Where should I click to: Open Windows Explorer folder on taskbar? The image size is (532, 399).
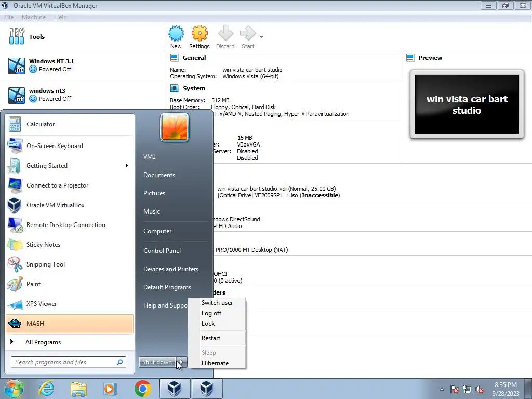click(x=78, y=389)
